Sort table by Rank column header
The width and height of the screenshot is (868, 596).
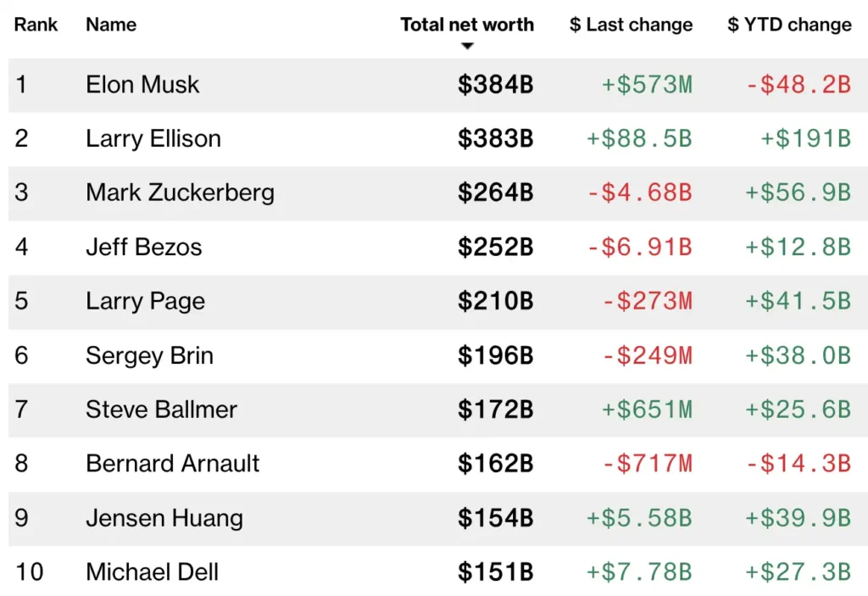(x=36, y=25)
